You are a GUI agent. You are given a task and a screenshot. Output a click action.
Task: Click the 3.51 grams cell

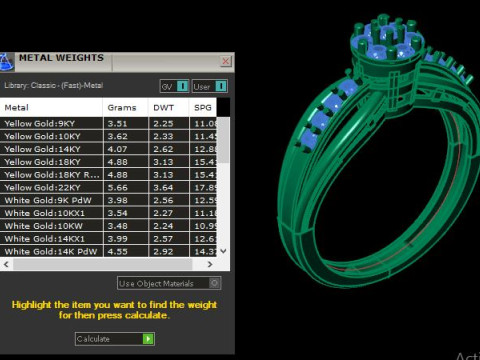(126, 124)
